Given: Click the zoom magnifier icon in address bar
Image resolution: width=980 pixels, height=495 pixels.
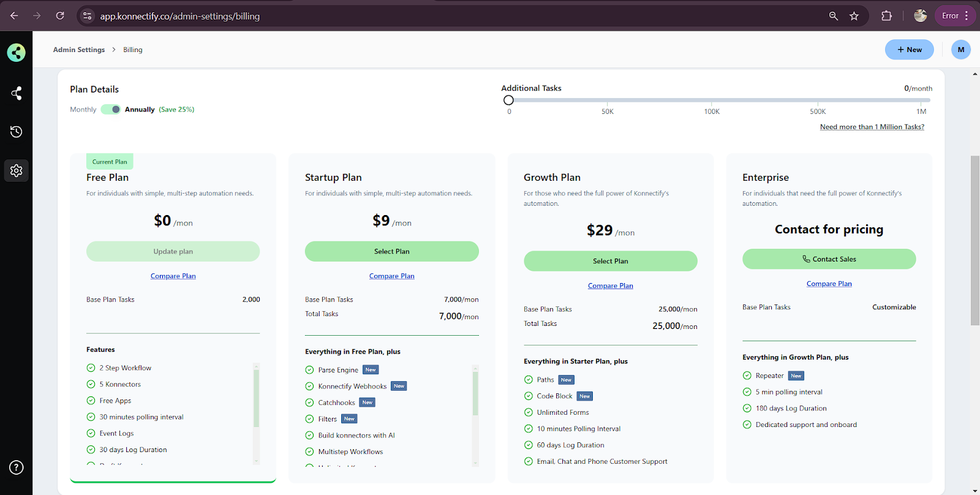Looking at the screenshot, I should click(834, 16).
